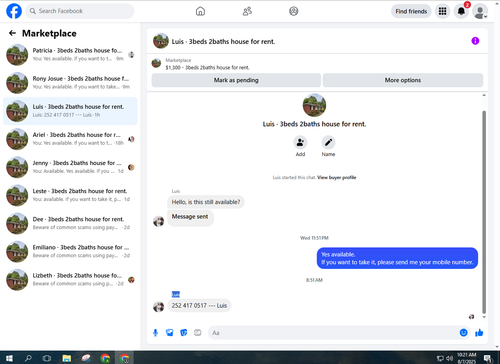Send a thumbs up like
The width and height of the screenshot is (500, 364).
click(479, 332)
